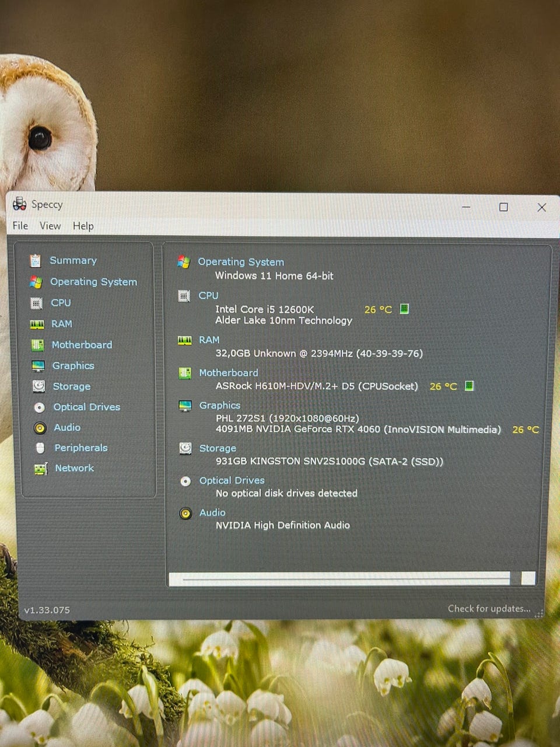Screen dimensions: 560x747
Task: Select Optical Drives in the sidebar
Action: pyautogui.click(x=87, y=407)
